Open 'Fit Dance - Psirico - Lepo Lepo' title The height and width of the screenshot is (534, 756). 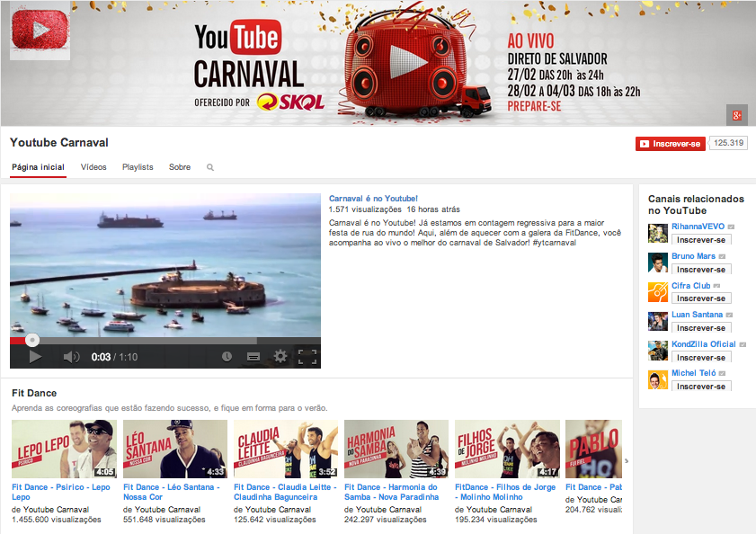click(x=61, y=492)
